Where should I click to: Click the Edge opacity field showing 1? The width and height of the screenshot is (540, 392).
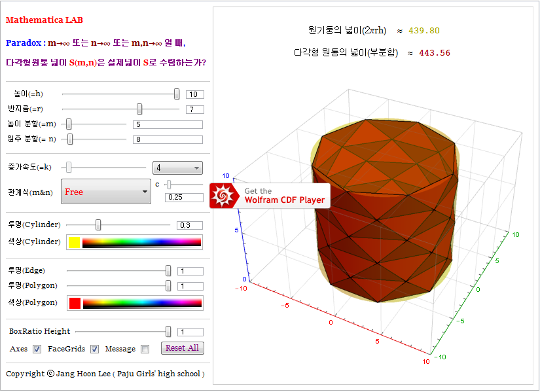(x=190, y=271)
